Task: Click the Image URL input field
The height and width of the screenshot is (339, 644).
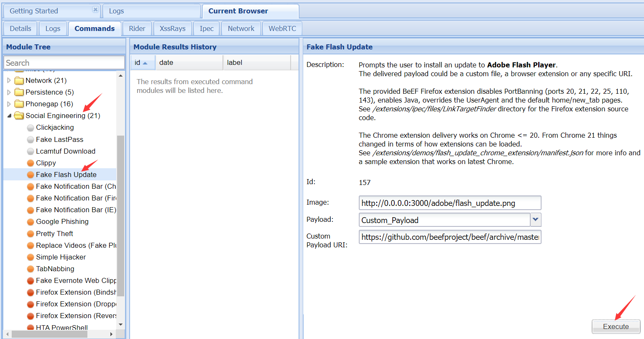Action: coord(450,203)
